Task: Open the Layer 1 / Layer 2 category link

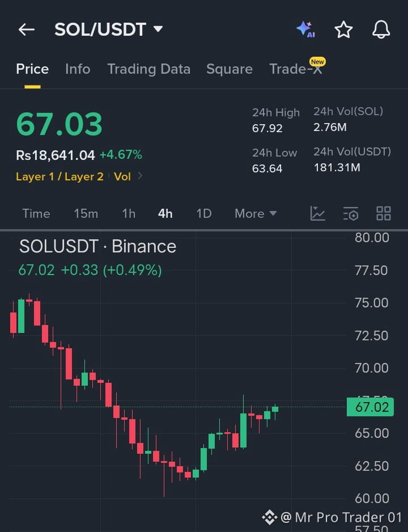Action: pos(59,177)
